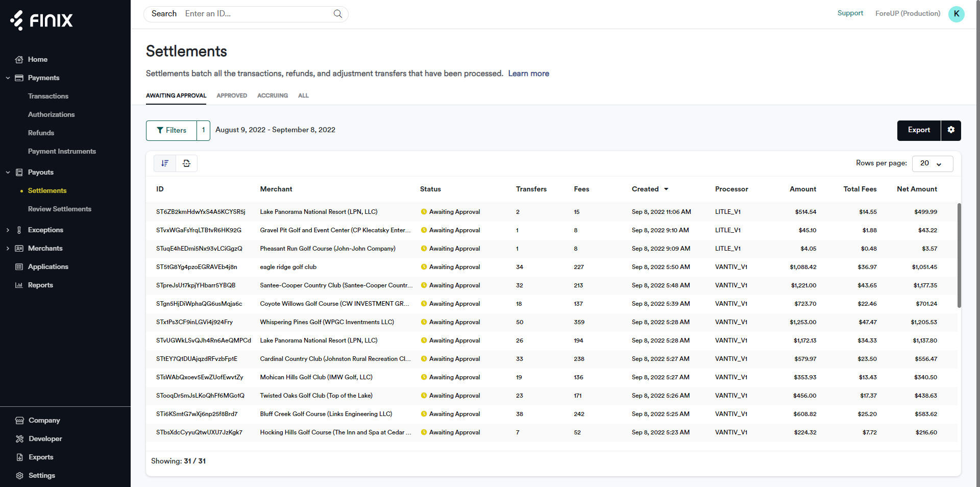This screenshot has height=487, width=980.
Task: Click Amount column header
Action: (802, 189)
